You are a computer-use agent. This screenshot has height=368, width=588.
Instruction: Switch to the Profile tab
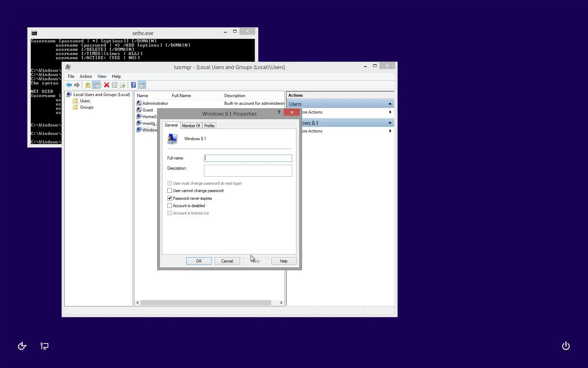tap(209, 126)
